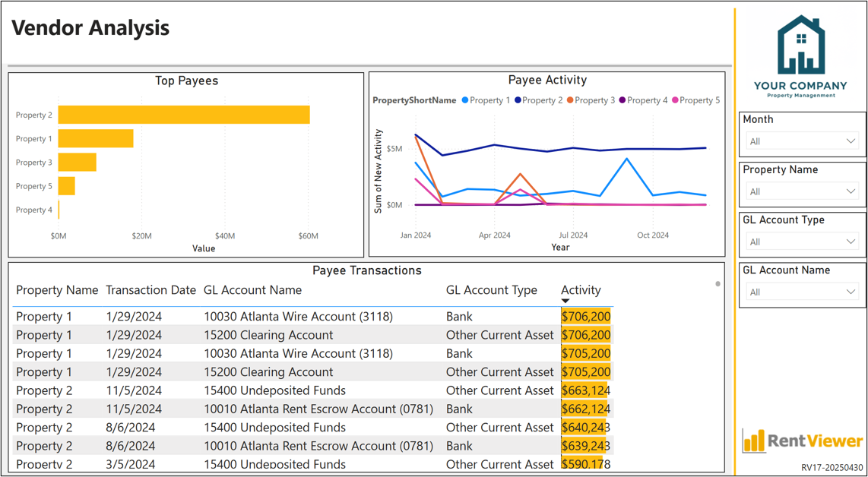Click the Jan 2024 x-axis label
Viewport: 868px width, 477px height.
[x=415, y=235]
